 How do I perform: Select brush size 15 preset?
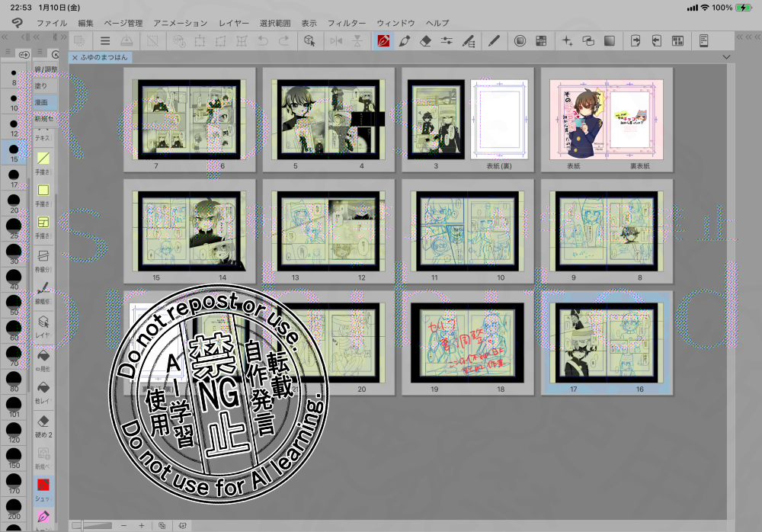pos(13,152)
